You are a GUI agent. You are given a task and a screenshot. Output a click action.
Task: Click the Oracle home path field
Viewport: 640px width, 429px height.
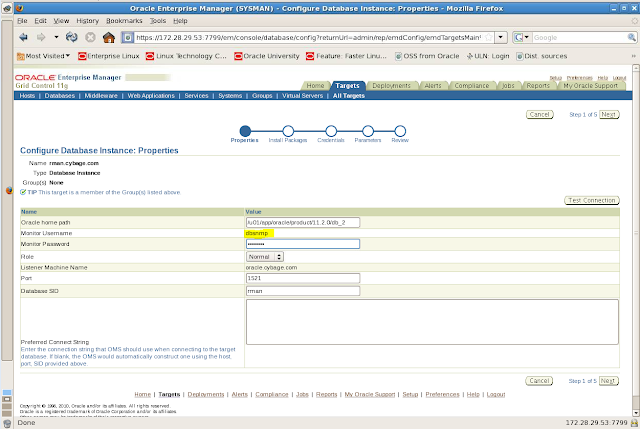coord(303,222)
